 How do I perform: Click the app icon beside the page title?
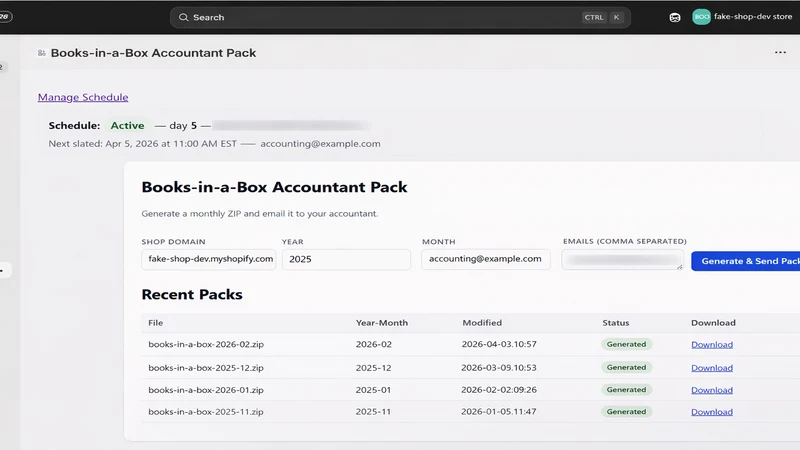[x=41, y=53]
